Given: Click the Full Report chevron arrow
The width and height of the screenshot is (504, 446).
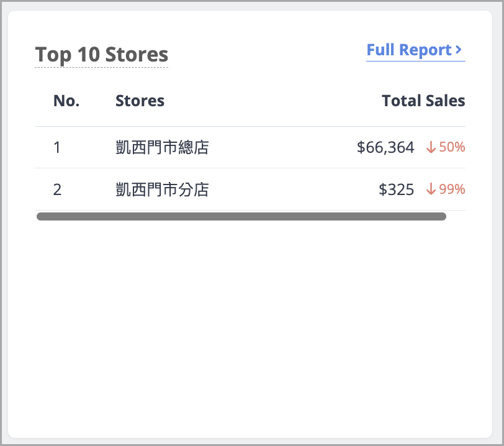Looking at the screenshot, I should click(459, 50).
